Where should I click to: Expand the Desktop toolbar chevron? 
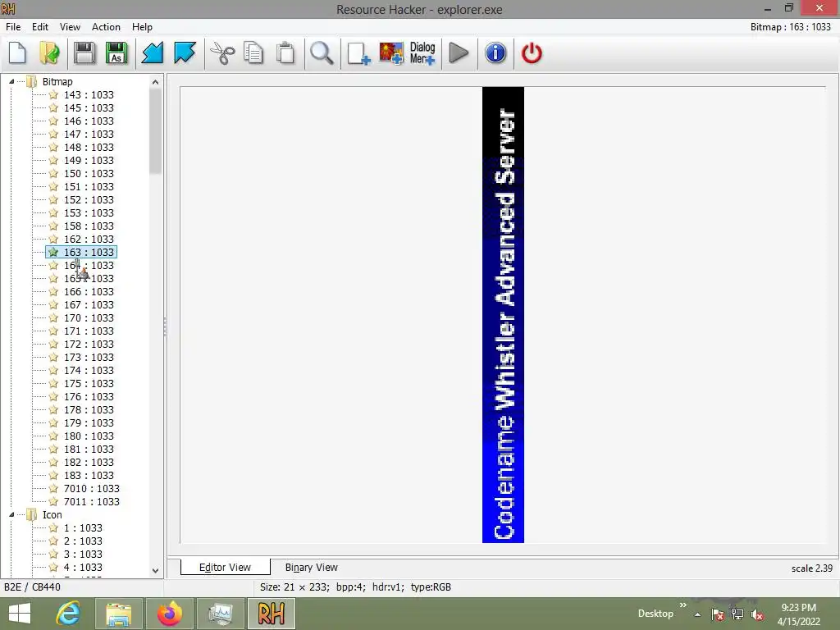(x=683, y=605)
